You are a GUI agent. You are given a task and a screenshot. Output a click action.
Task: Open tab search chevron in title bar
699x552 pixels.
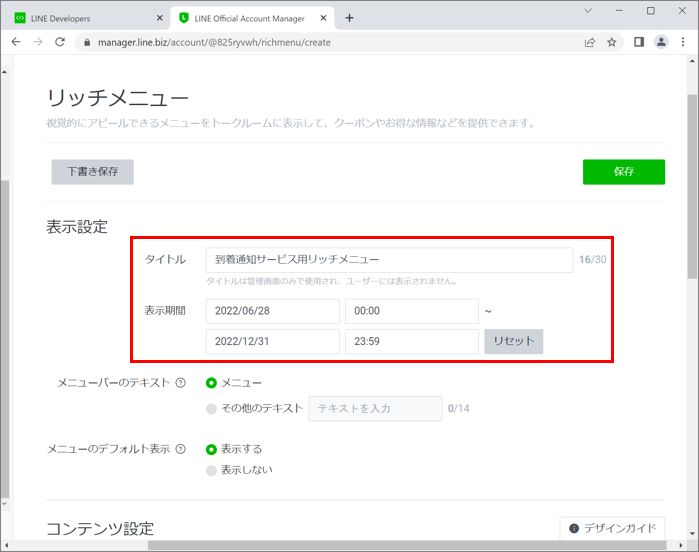point(588,11)
